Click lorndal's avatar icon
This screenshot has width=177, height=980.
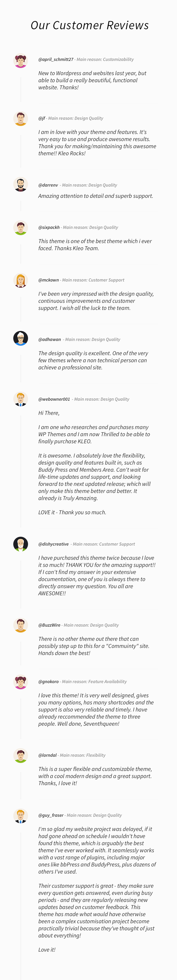tap(21, 755)
